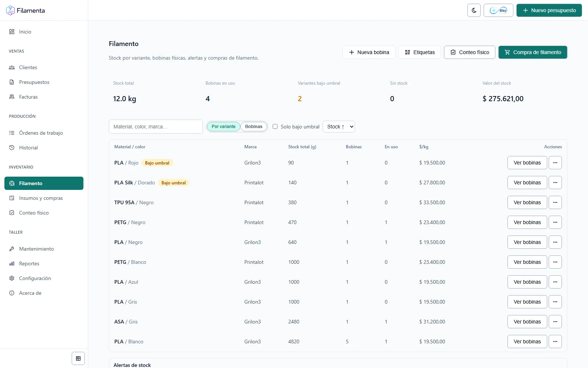Open the options menu for PETG Blanco row
The height and width of the screenshot is (368, 588).
pyautogui.click(x=555, y=262)
